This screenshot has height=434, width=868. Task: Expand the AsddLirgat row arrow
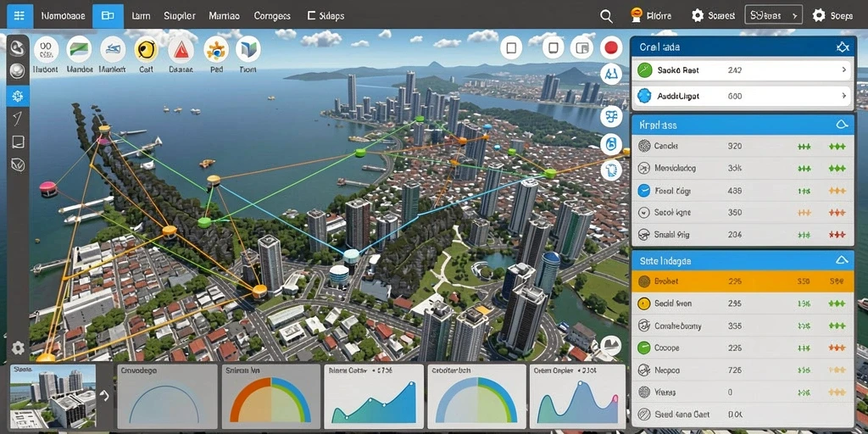pyautogui.click(x=843, y=96)
